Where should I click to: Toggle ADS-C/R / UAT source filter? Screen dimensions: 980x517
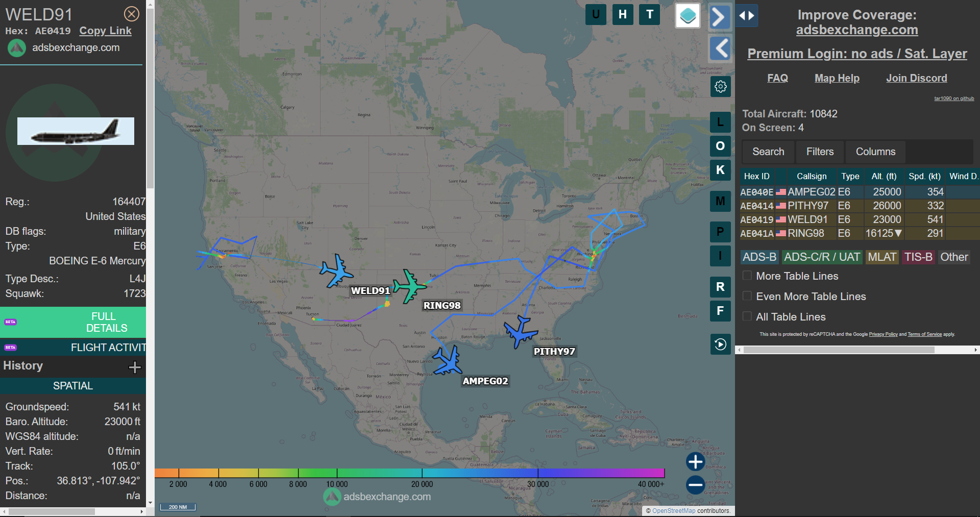coord(822,257)
